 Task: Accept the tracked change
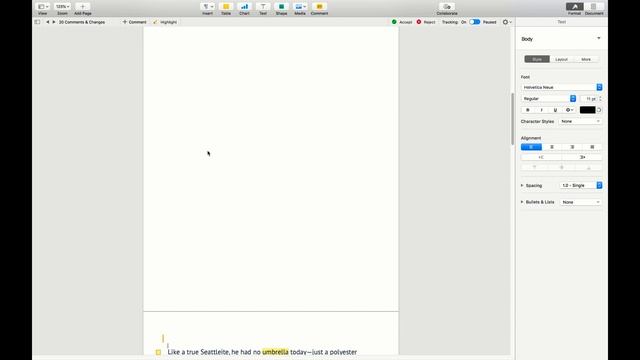402,22
